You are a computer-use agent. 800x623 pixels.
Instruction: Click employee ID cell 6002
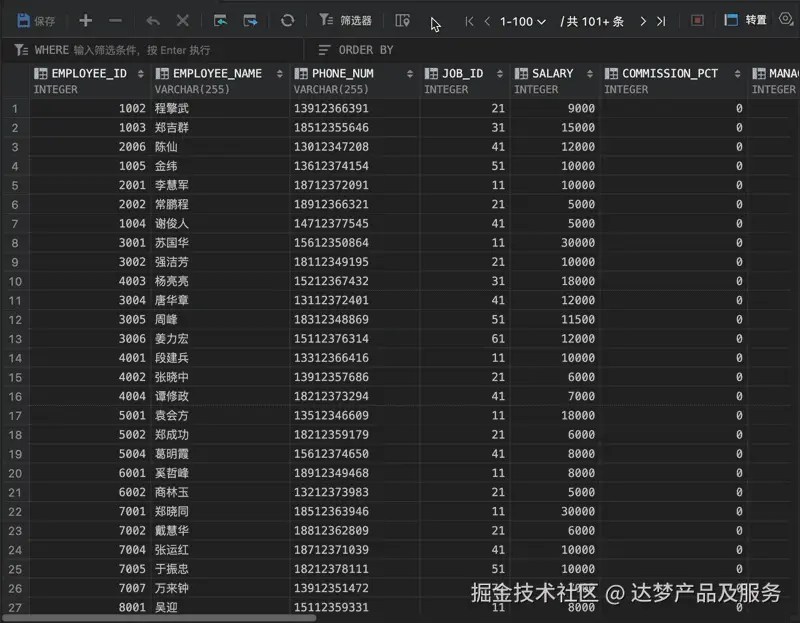point(90,492)
